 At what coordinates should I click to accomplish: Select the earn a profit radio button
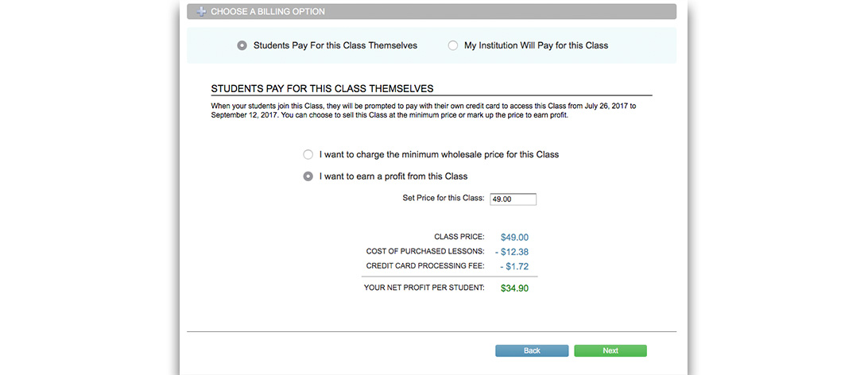coord(308,176)
